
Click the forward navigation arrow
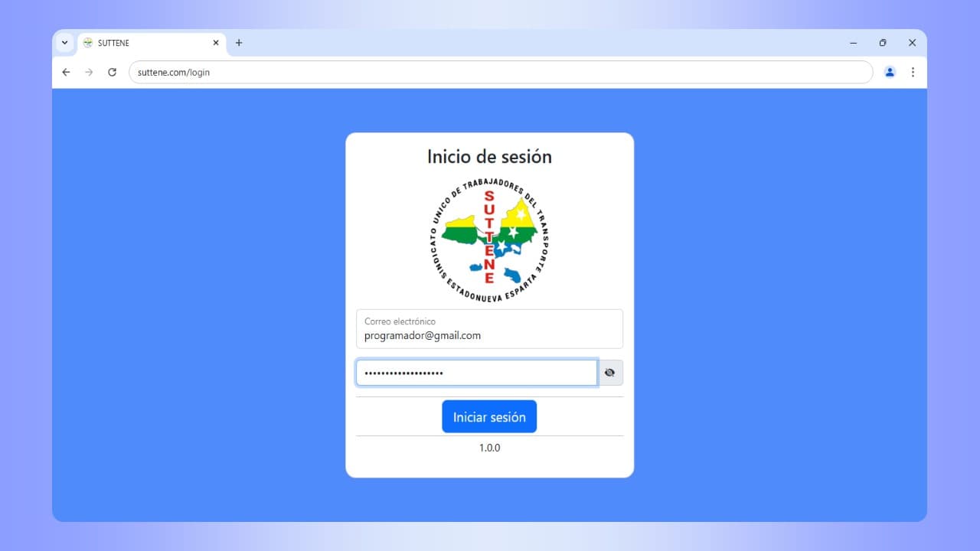point(89,72)
